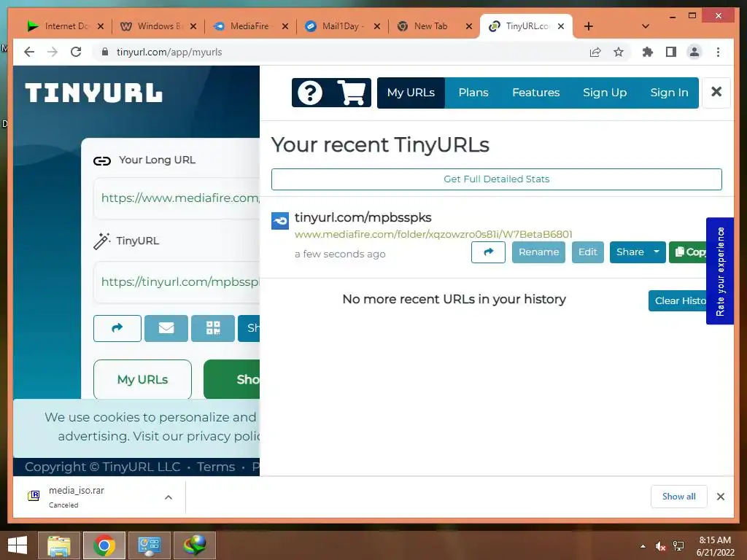This screenshot has height=560, width=747.
Task: Open the Chrome profile avatar icon
Action: point(694,52)
